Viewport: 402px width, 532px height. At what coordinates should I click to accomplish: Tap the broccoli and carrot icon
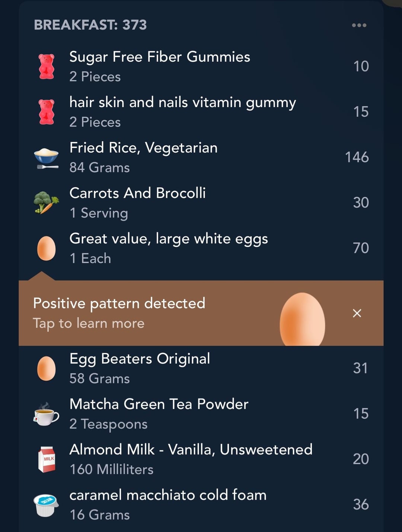click(x=46, y=203)
